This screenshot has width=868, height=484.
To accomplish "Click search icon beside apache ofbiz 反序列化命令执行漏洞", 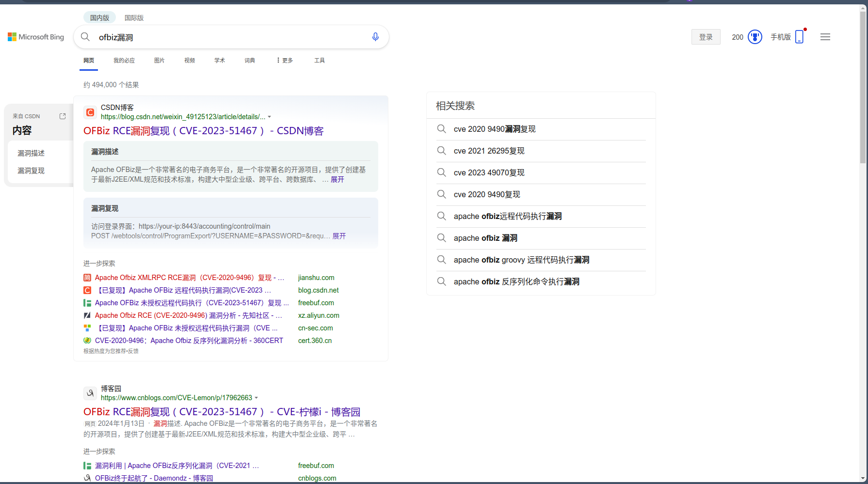I will pos(441,281).
